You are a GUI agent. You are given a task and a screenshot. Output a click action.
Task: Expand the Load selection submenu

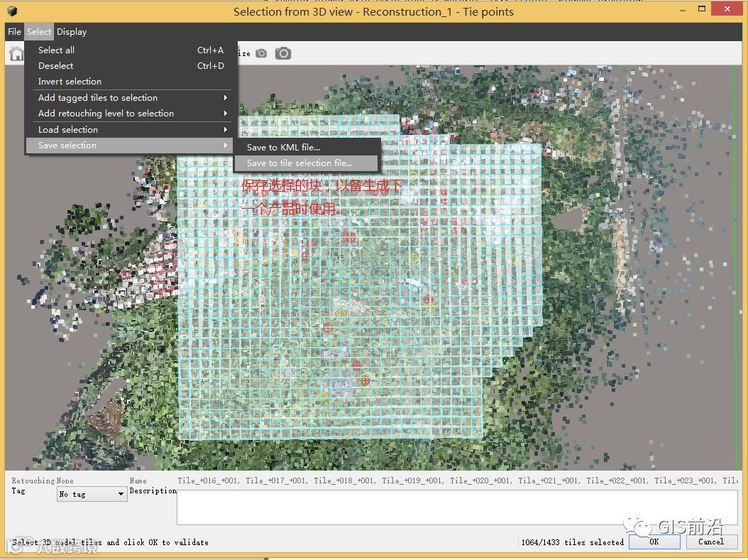[x=68, y=130]
